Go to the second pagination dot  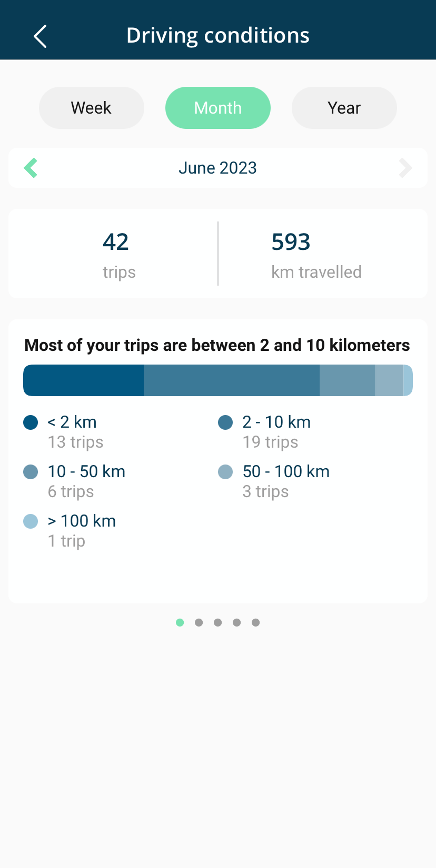pyautogui.click(x=199, y=622)
